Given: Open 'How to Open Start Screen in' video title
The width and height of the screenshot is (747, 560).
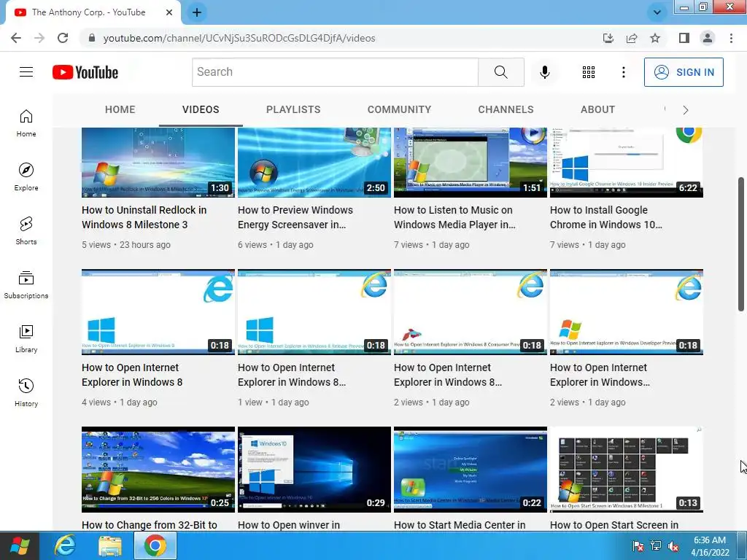Looking at the screenshot, I should pyautogui.click(x=614, y=525).
